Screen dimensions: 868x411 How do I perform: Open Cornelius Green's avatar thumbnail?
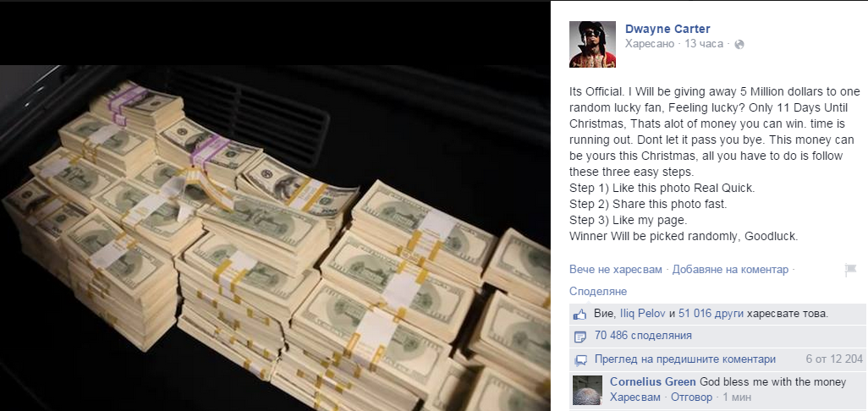587,391
